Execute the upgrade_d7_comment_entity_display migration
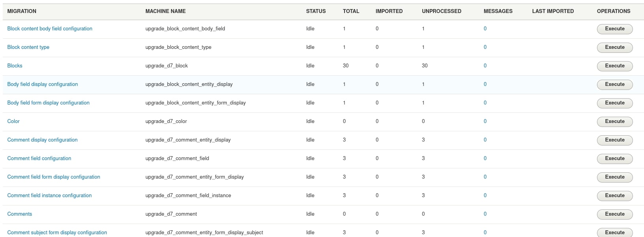 [x=615, y=140]
